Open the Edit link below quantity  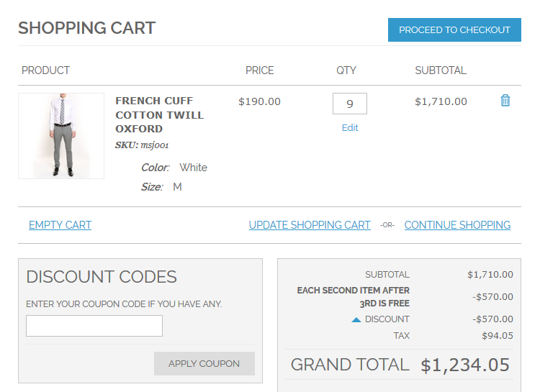pos(350,127)
